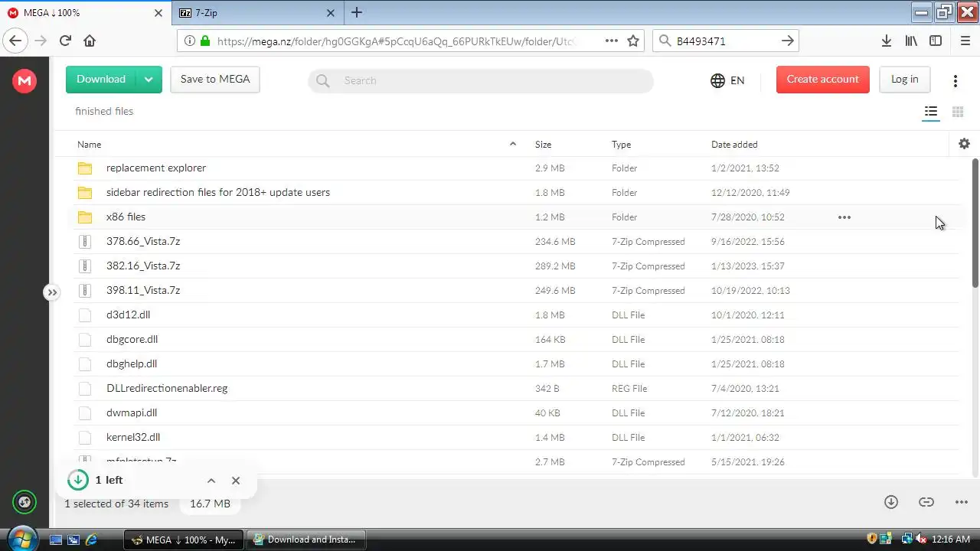This screenshot has width=980, height=551.
Task: Open Download and Install taskbar window
Action: [x=306, y=540]
